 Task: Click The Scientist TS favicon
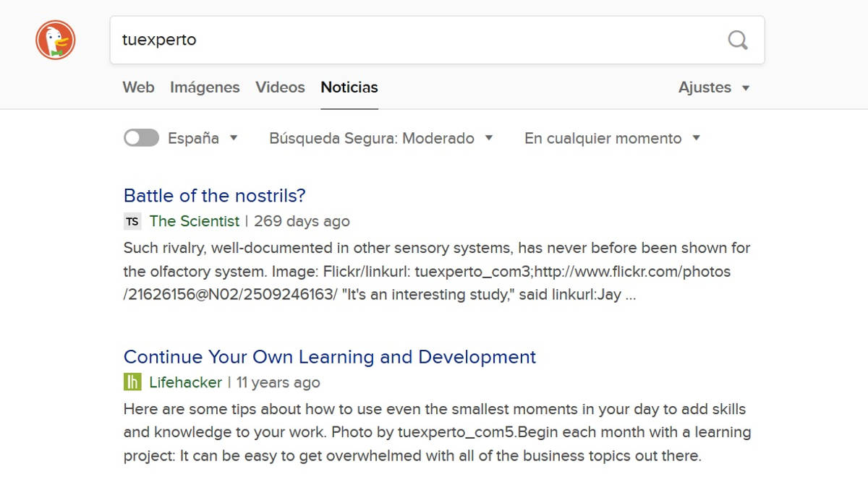click(132, 221)
